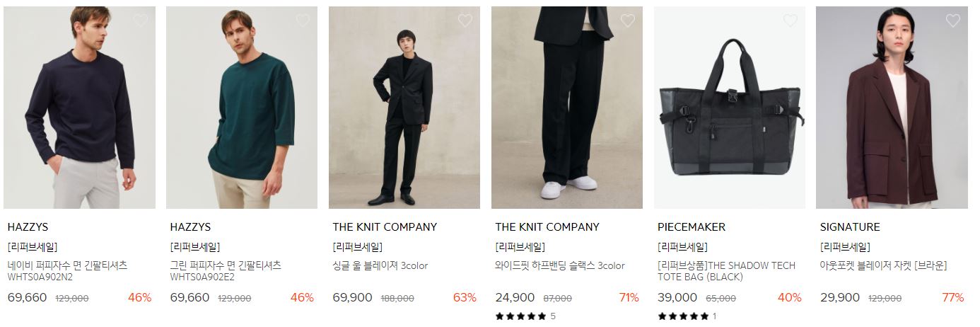Tap heart icon on PIECEMAKER tote bag
980x327 pixels.
(791, 21)
